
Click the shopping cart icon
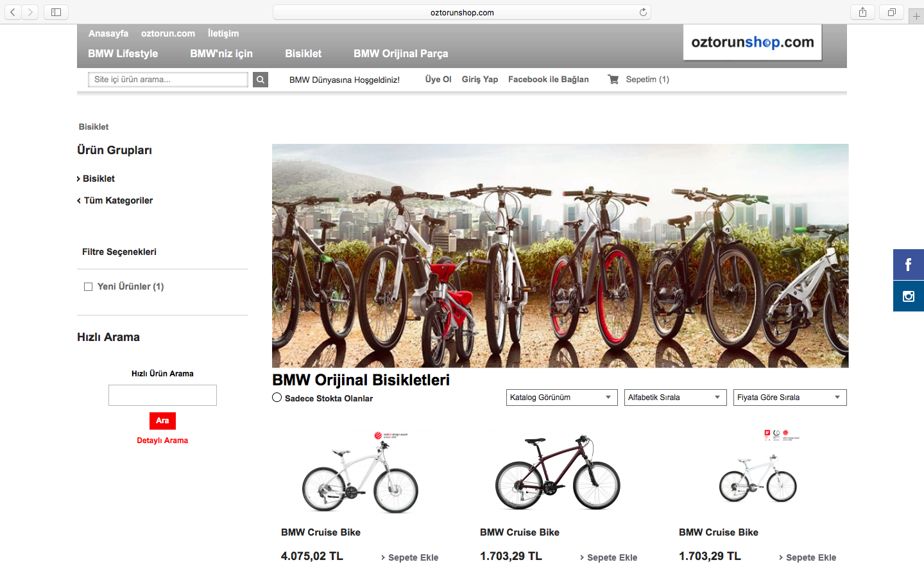[613, 80]
